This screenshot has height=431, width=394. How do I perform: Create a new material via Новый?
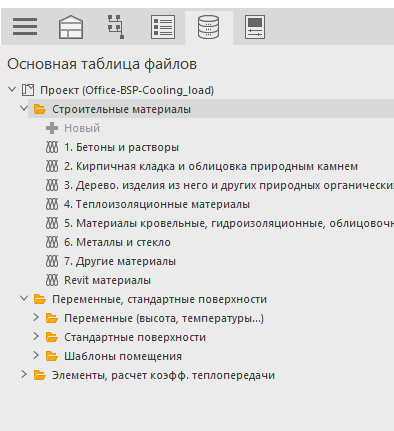[82, 128]
